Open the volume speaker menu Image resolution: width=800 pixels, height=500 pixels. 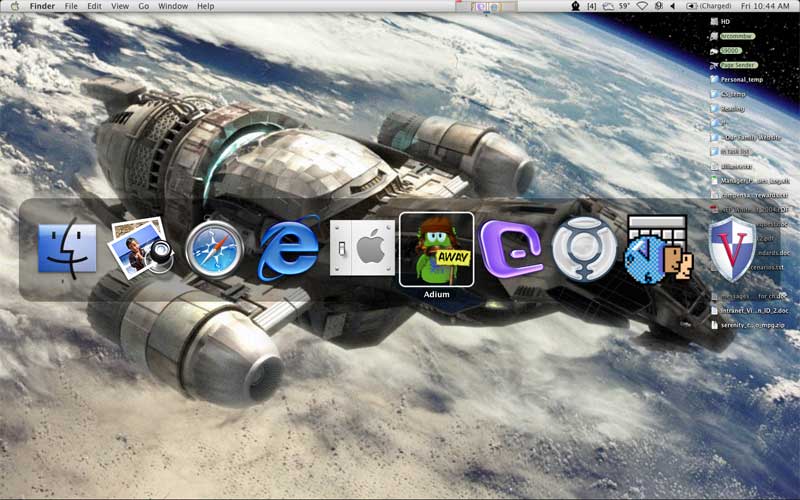click(672, 6)
